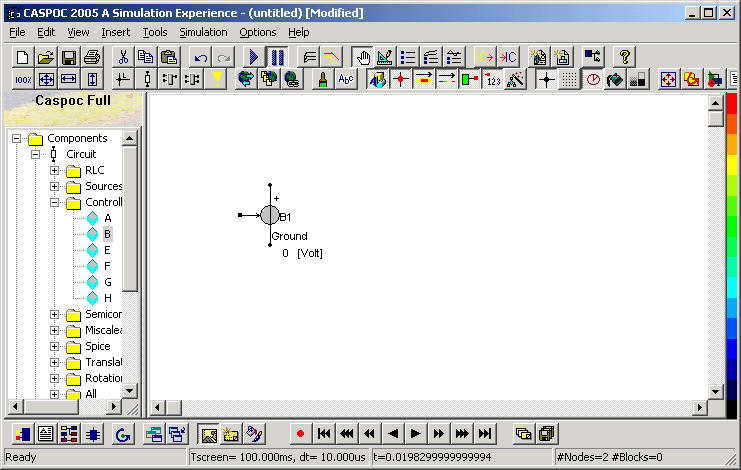The image size is (741, 470).
Task: Toggle the dotted grid display button
Action: pyautogui.click(x=569, y=79)
